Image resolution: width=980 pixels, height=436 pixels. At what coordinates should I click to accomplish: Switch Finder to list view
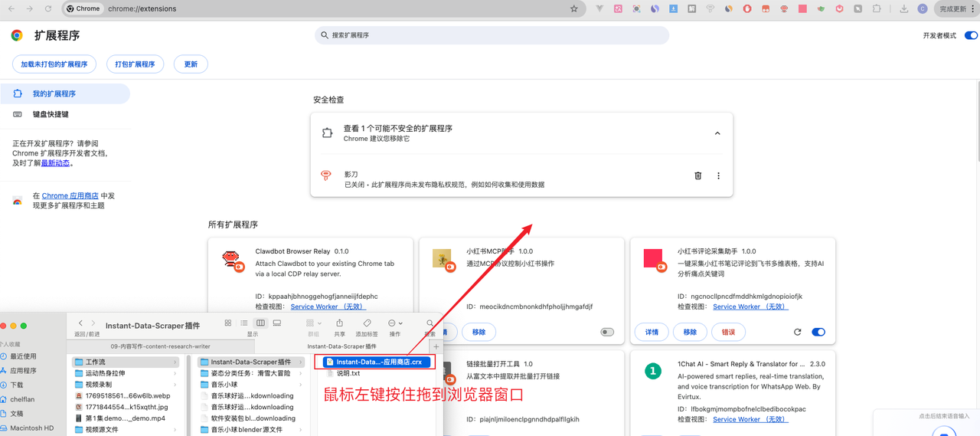pyautogui.click(x=244, y=323)
